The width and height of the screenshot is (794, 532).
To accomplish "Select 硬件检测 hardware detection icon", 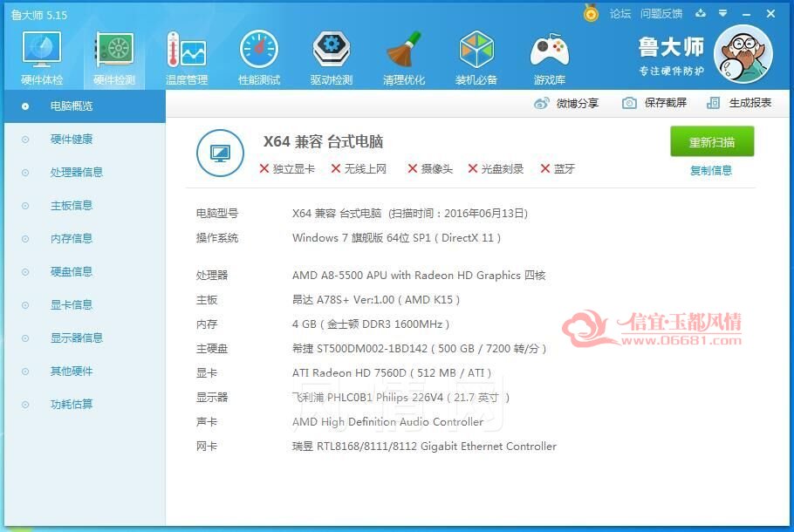I will [x=114, y=58].
